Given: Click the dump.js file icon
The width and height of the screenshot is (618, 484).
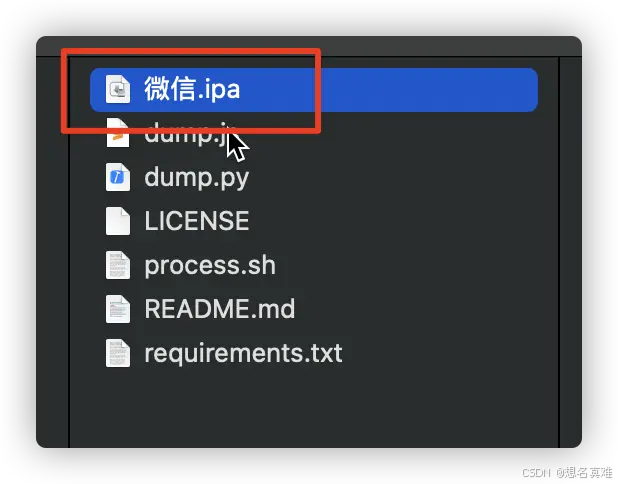Looking at the screenshot, I should point(118,133).
